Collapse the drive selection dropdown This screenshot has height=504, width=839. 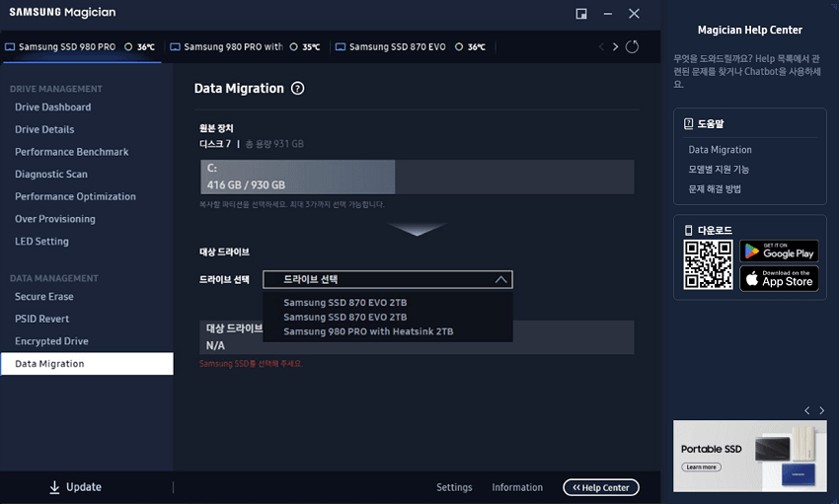pyautogui.click(x=501, y=279)
